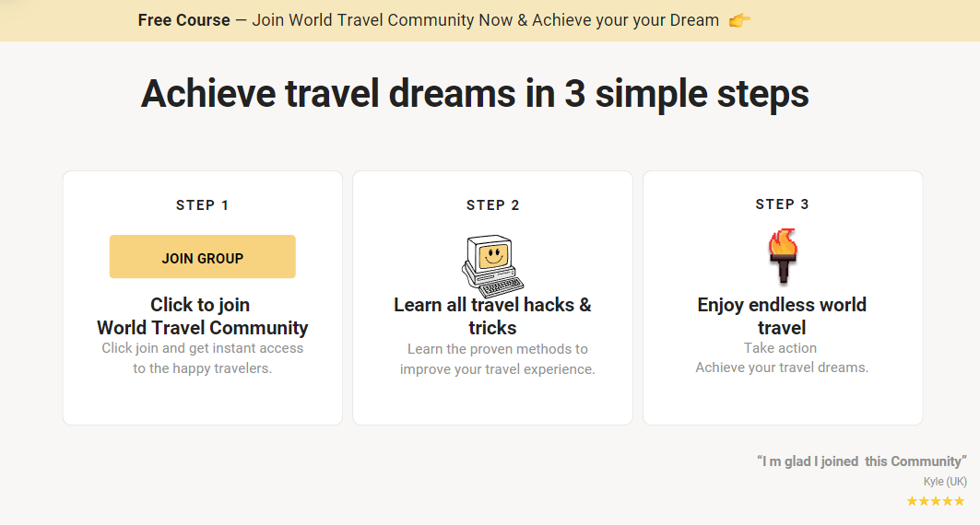This screenshot has height=525, width=980.
Task: Click "Enjoy endless world travel" heading
Action: [782, 316]
